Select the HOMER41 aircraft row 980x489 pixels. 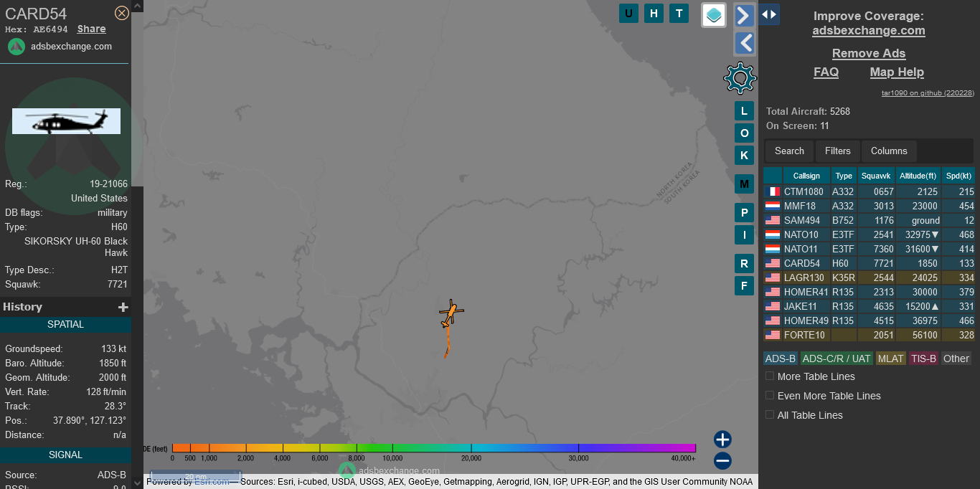[x=870, y=292]
